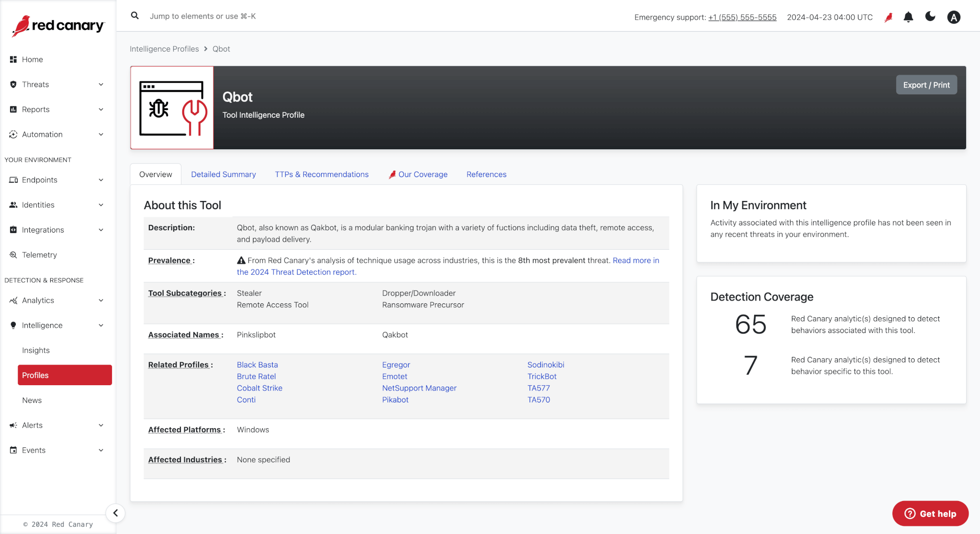Image resolution: width=980 pixels, height=534 pixels.
Task: Switch to the Detailed Summary tab
Action: [x=223, y=174]
